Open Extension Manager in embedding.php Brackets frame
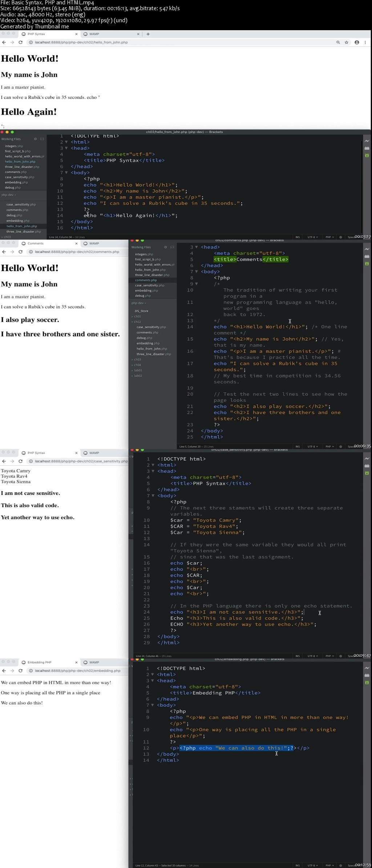Viewport: 372px width, 868px height. click(367, 675)
